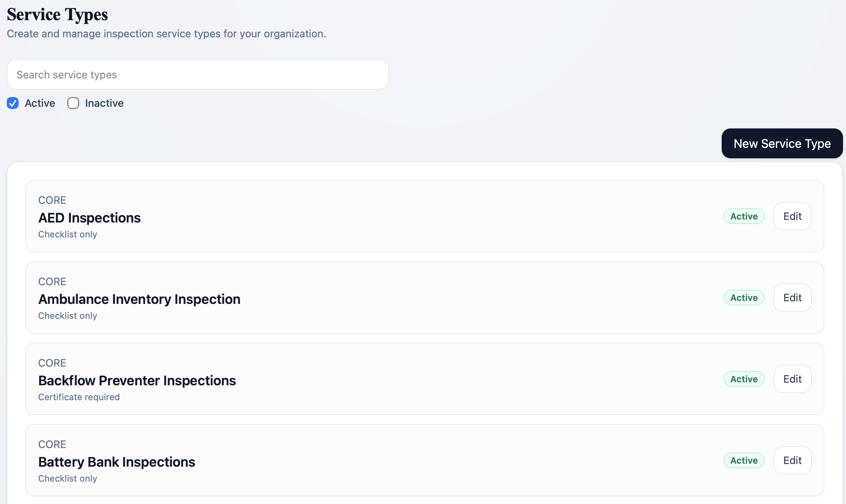Click Active badge on AED Inspections

coord(744,216)
